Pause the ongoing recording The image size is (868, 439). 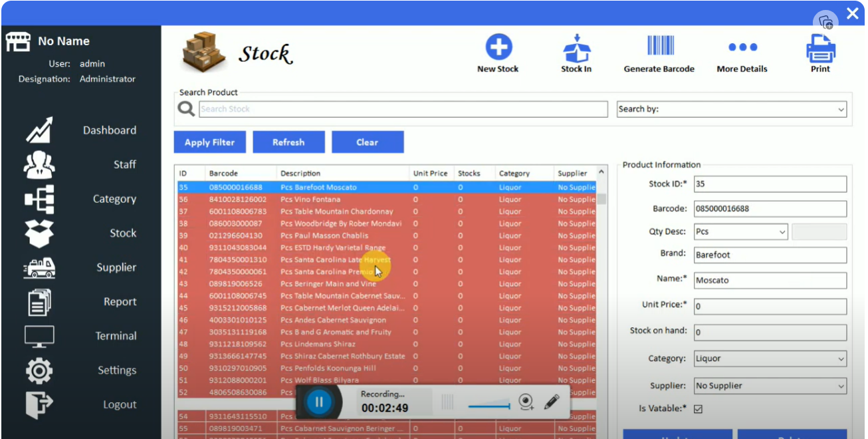click(x=318, y=402)
